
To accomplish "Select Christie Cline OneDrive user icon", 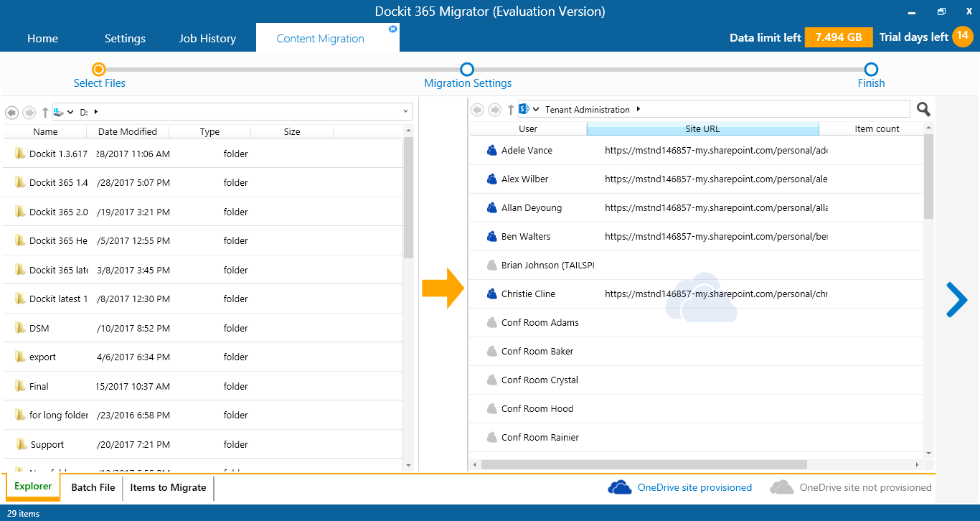I will (x=492, y=294).
